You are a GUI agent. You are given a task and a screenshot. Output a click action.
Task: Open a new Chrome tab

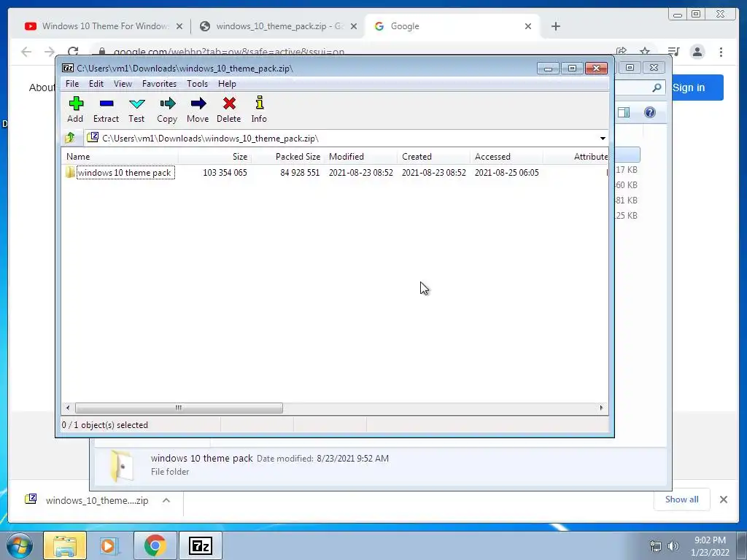(555, 26)
